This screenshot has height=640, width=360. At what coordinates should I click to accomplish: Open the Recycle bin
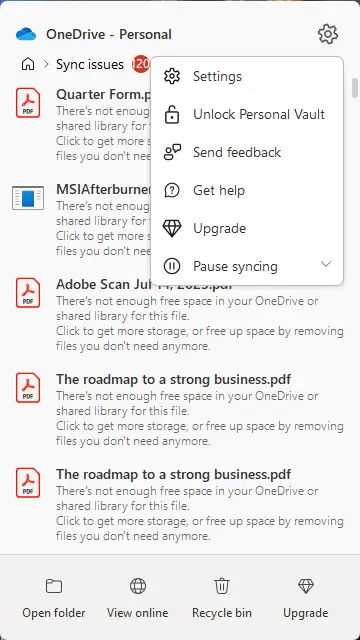(222, 598)
